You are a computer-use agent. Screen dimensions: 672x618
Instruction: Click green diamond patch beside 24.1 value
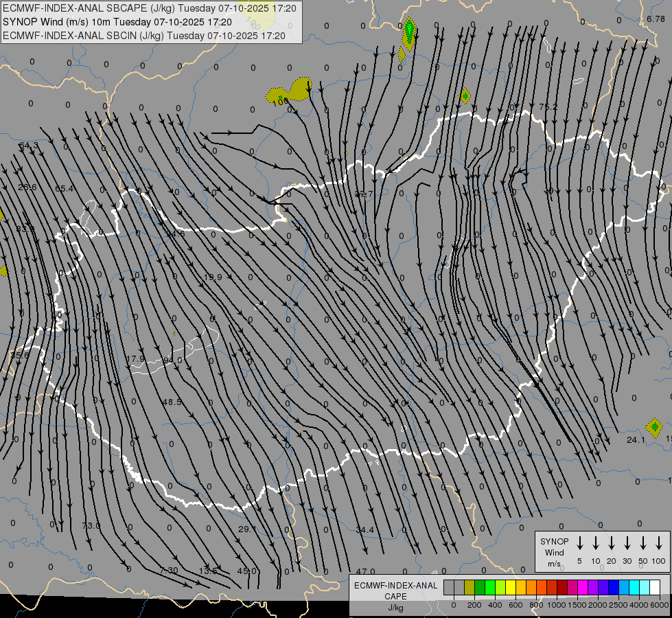coord(654,428)
